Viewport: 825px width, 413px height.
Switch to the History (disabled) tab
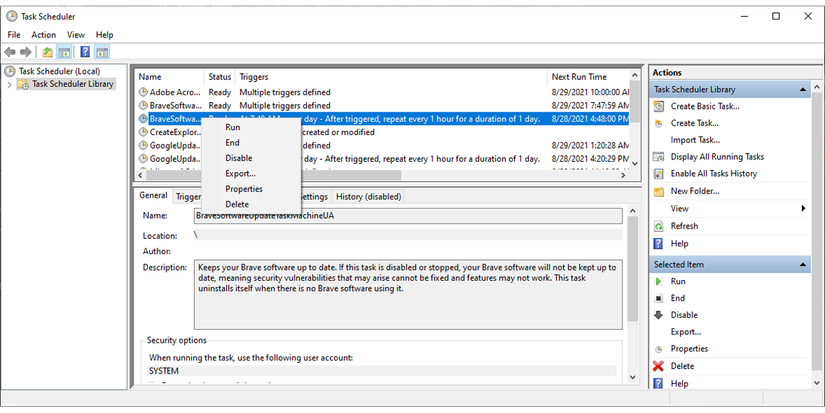368,197
